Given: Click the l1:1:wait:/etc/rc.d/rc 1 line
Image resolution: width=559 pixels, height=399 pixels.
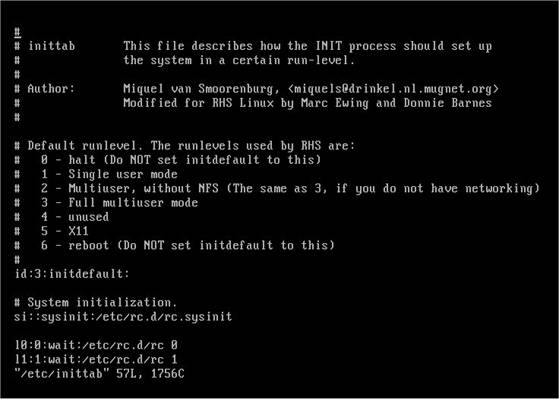Looking at the screenshot, I should pyautogui.click(x=96, y=359).
